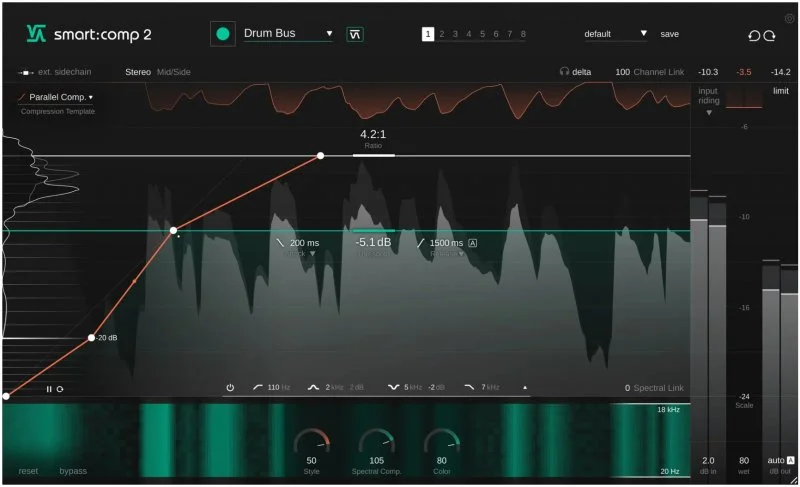
Task: Switch to Mid/Side mode
Action: coord(173,72)
